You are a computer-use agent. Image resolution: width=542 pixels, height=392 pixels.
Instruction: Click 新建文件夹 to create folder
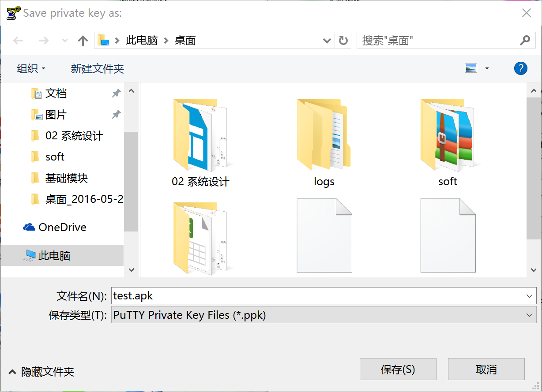(x=98, y=68)
